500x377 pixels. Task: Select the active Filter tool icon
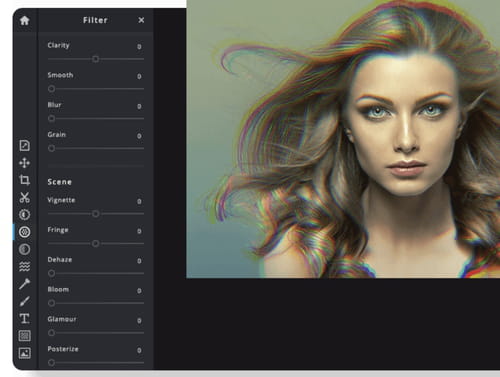[24, 232]
